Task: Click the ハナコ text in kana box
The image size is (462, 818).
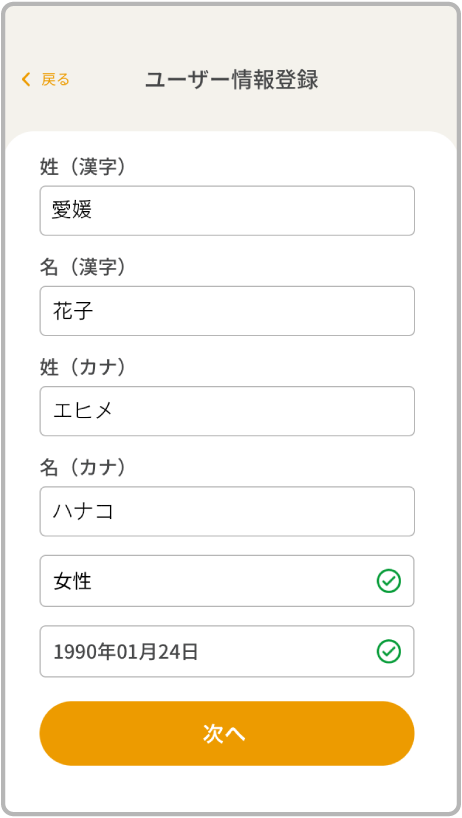Action: (x=83, y=511)
